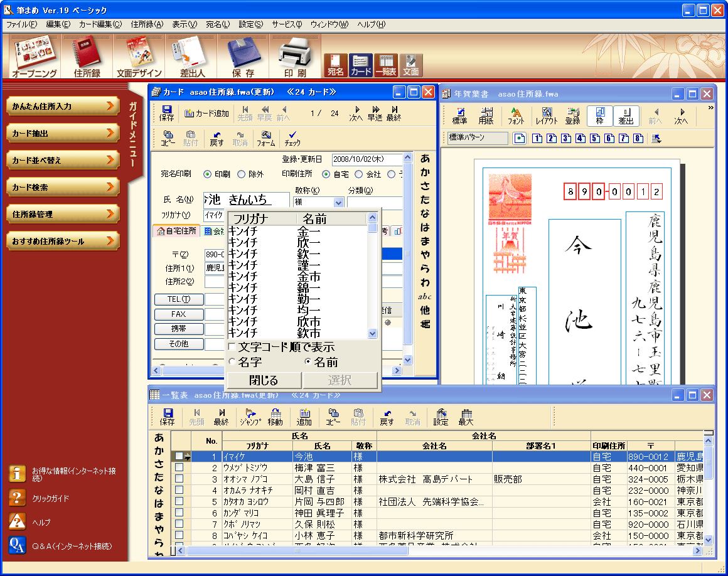Image resolution: width=728 pixels, height=576 pixels.
Task: Expand 住所録管理 guide menu
Action: pyautogui.click(x=63, y=214)
